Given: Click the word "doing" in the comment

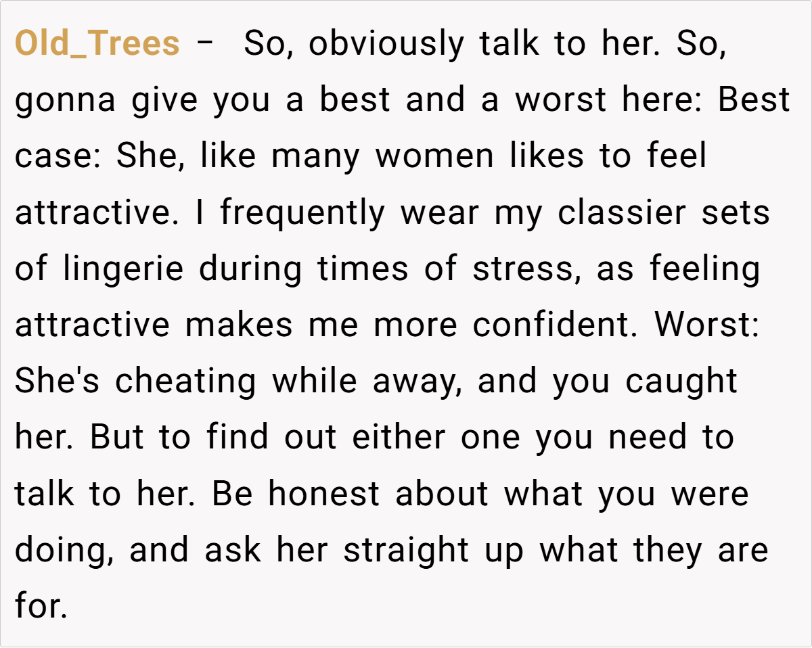Looking at the screenshot, I should tap(63, 549).
